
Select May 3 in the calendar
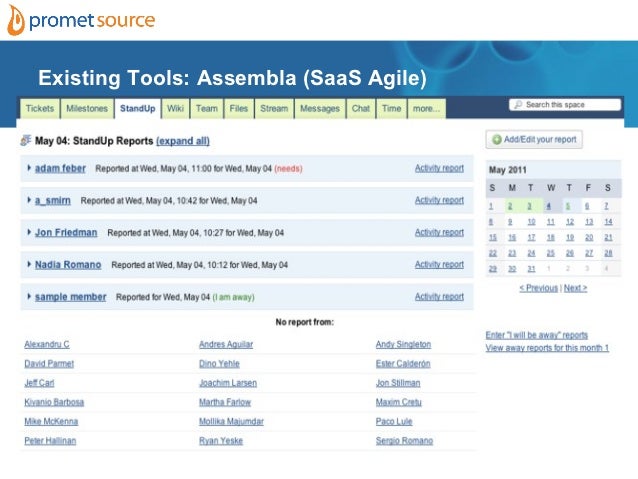coord(529,206)
